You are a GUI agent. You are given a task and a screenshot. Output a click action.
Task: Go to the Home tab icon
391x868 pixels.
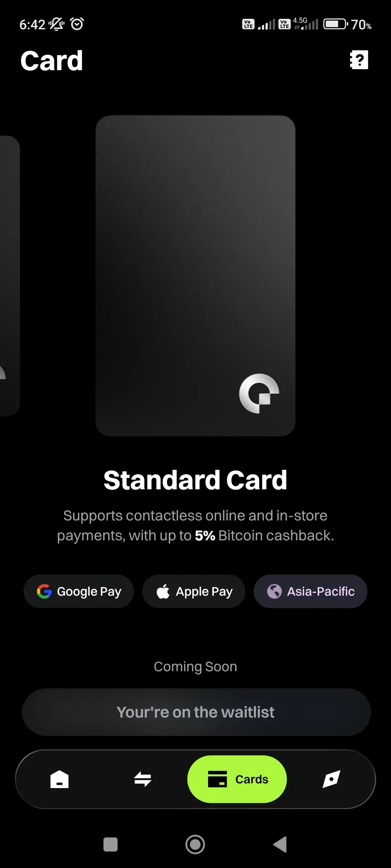click(59, 779)
